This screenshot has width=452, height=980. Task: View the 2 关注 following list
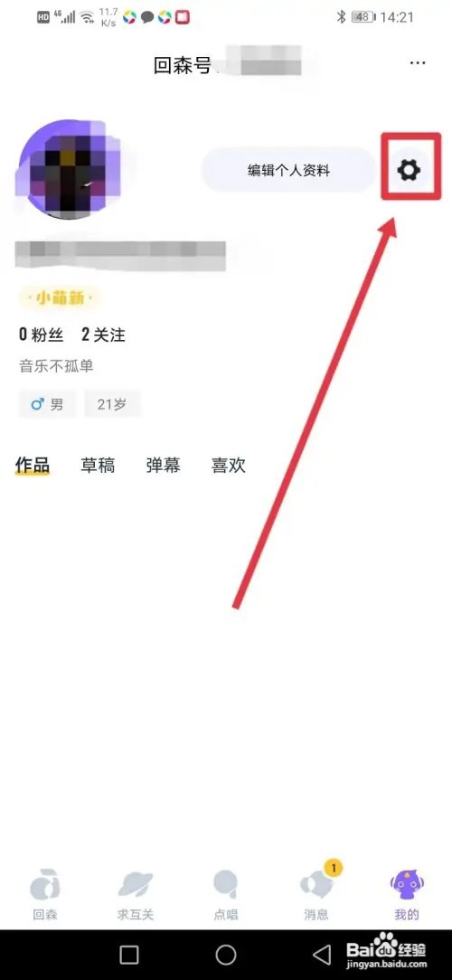[103, 335]
